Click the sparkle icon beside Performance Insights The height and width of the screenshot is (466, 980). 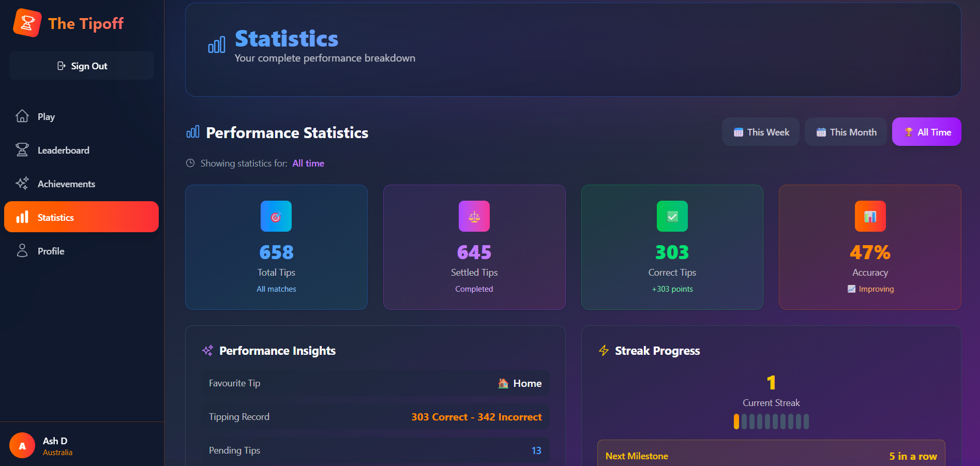(207, 351)
